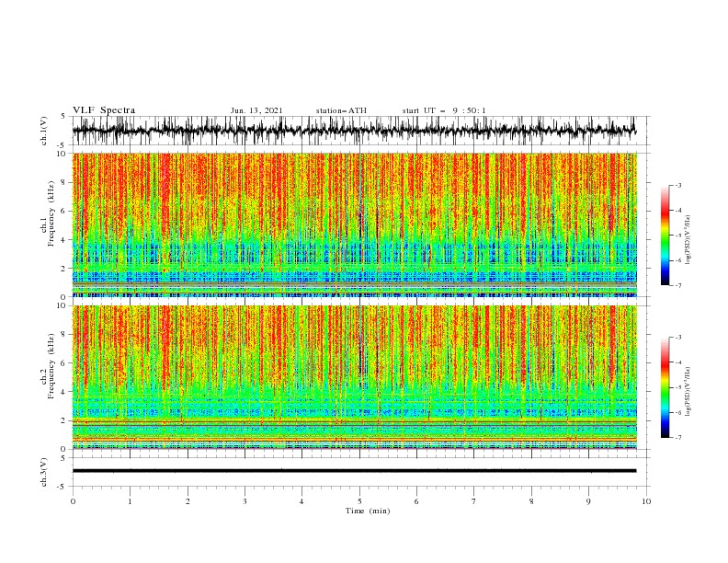
Task: Click the ch.2 'Frequency (kHz)' axis label
Action: point(51,366)
